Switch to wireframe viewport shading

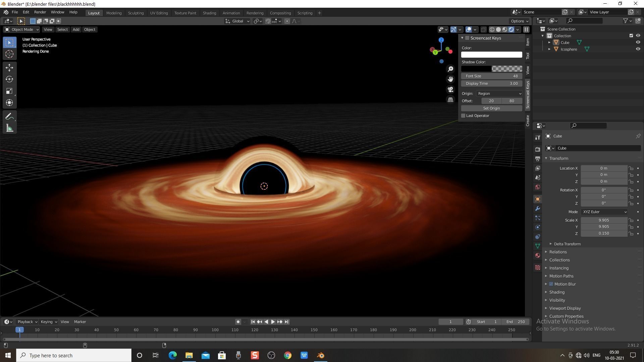click(492, 29)
